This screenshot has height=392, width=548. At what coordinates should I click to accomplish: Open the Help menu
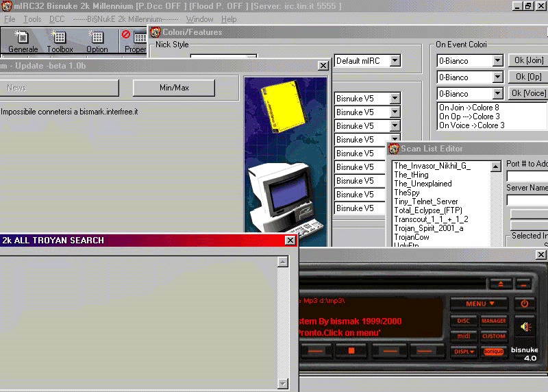point(229,19)
